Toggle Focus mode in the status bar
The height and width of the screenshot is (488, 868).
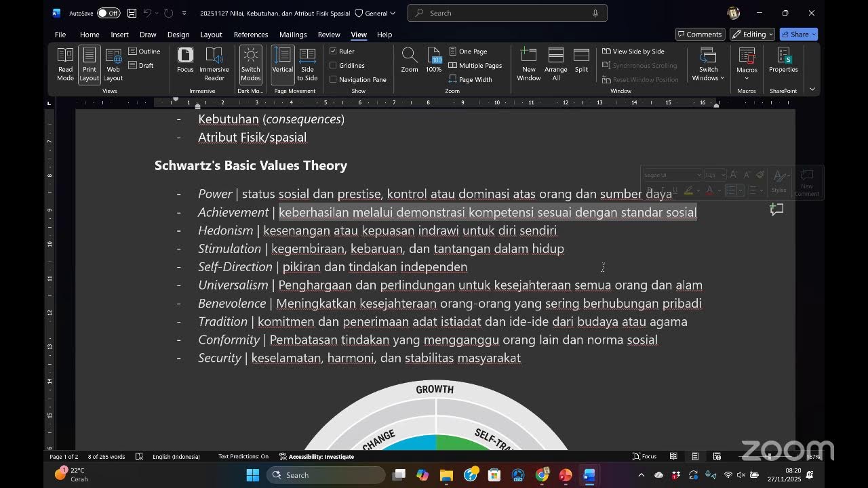(x=645, y=457)
